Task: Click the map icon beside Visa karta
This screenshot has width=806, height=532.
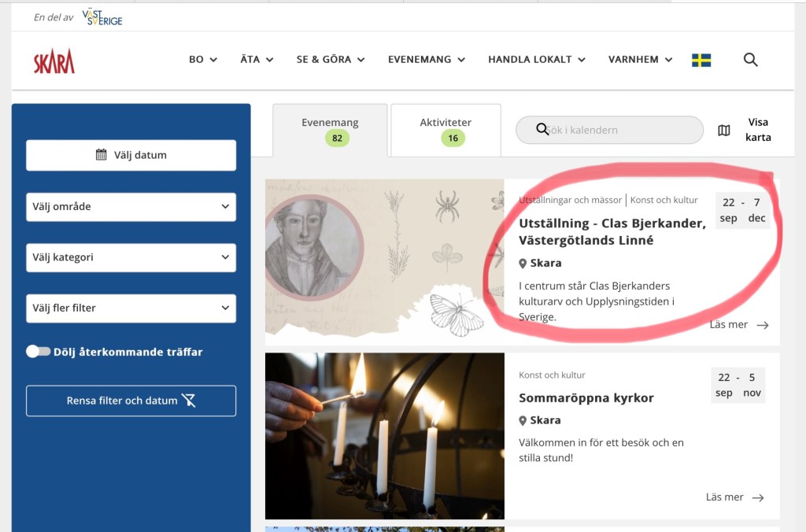Action: click(x=724, y=131)
